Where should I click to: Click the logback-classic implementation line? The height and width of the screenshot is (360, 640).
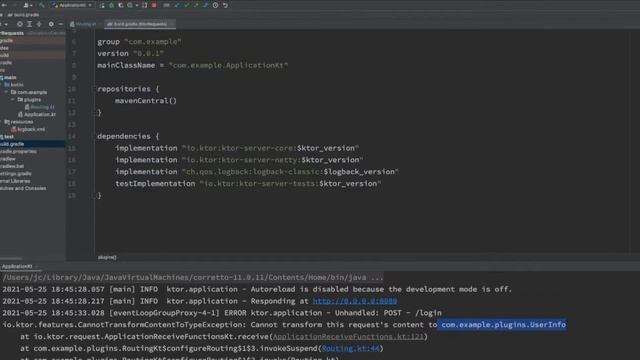(257, 172)
